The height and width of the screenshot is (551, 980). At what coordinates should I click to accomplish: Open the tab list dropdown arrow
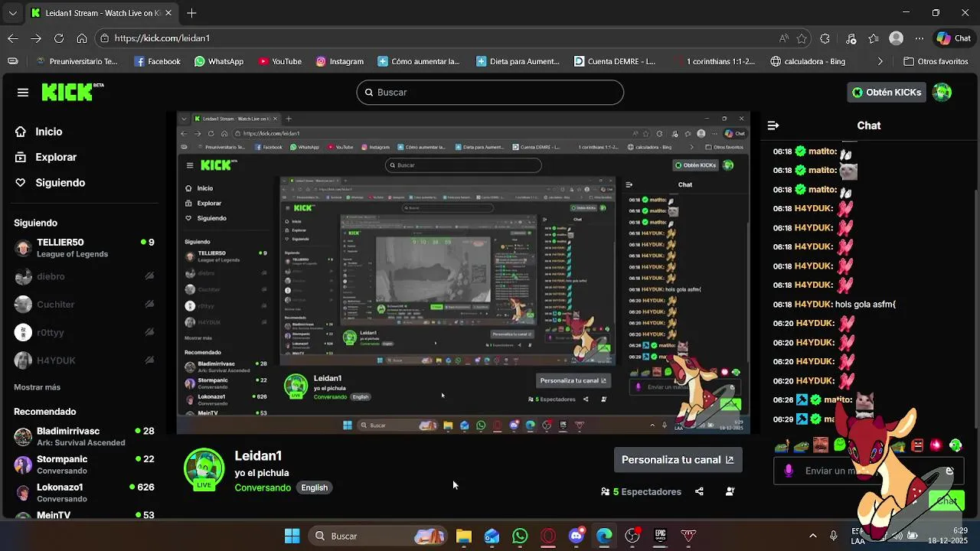pyautogui.click(x=12, y=13)
